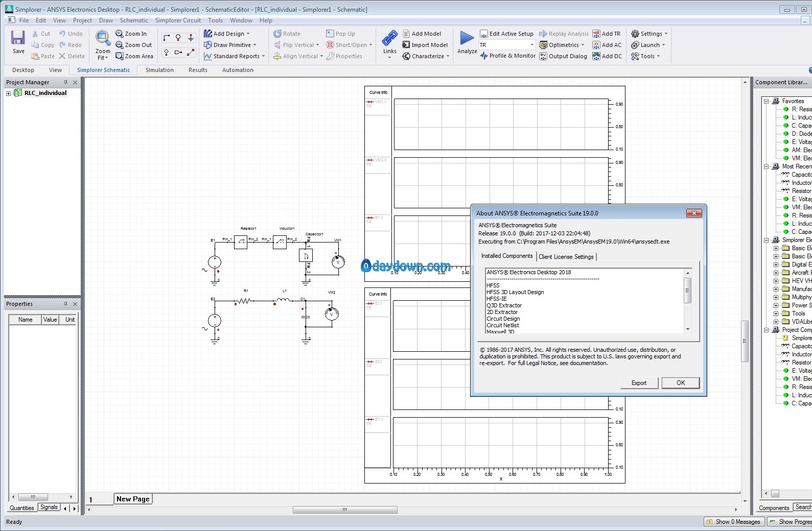This screenshot has width=812, height=531.
Task: Click Export in the About dialog
Action: pyautogui.click(x=639, y=383)
